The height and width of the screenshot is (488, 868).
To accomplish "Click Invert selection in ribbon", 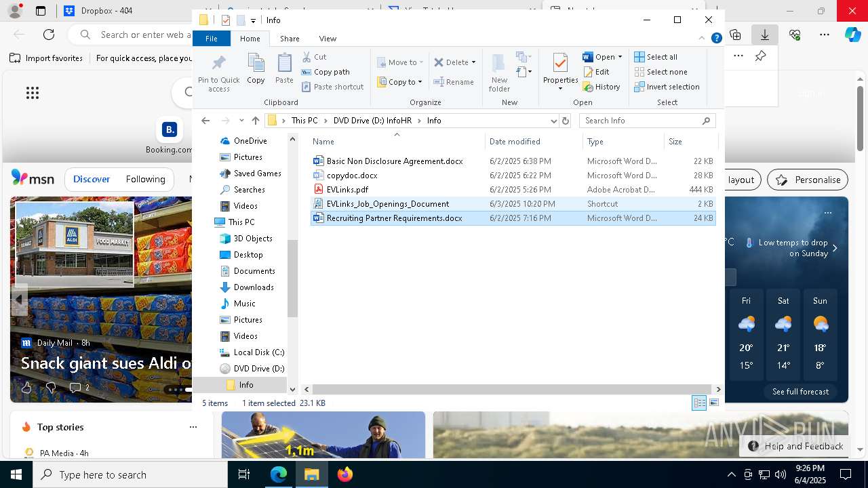I will tap(667, 87).
